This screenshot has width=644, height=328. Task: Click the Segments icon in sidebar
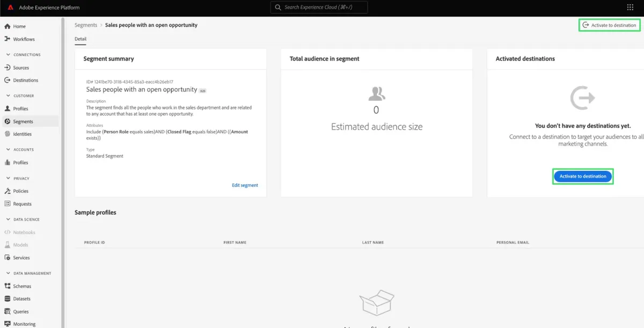[8, 121]
